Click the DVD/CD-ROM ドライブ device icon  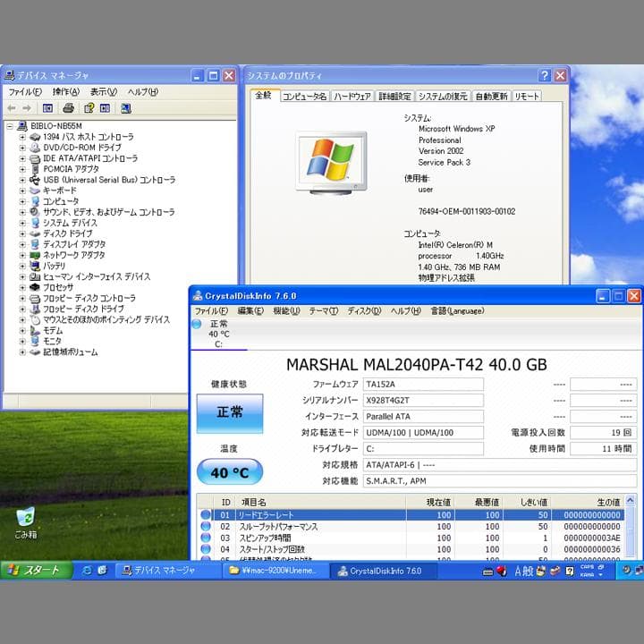[35, 148]
